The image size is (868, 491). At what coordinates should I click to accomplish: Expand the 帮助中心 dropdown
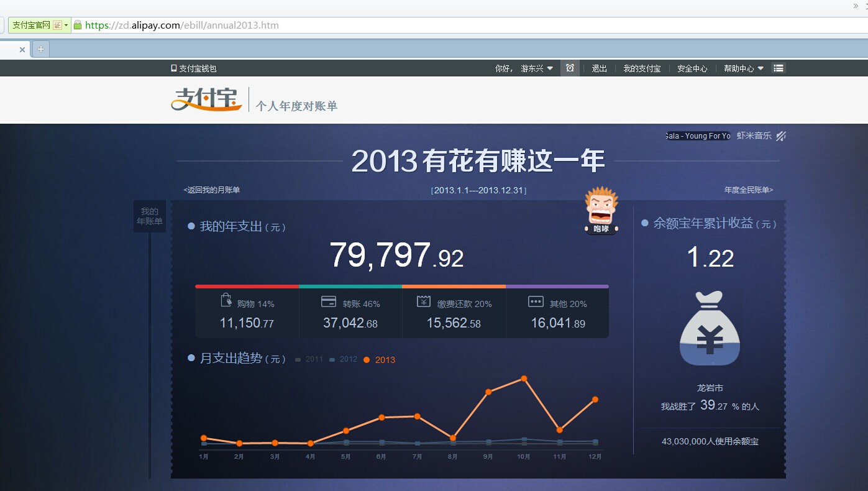tap(761, 69)
